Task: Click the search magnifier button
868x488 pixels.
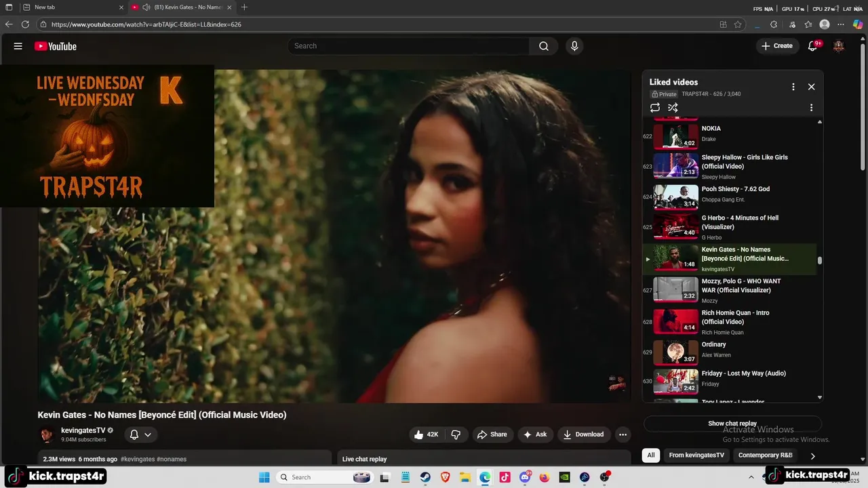Action: pyautogui.click(x=544, y=46)
